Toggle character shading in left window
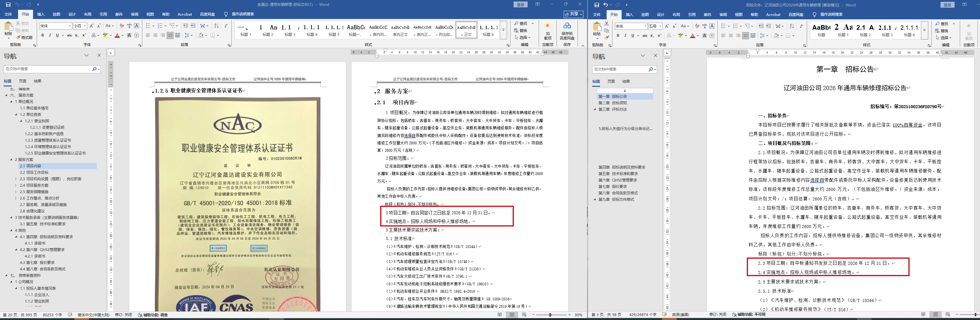The height and width of the screenshot is (320, 980). click(x=129, y=36)
